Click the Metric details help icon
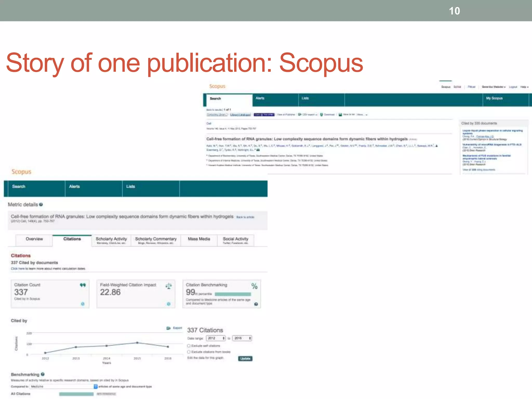Viewport: 532px width, 399px height. click(41, 205)
